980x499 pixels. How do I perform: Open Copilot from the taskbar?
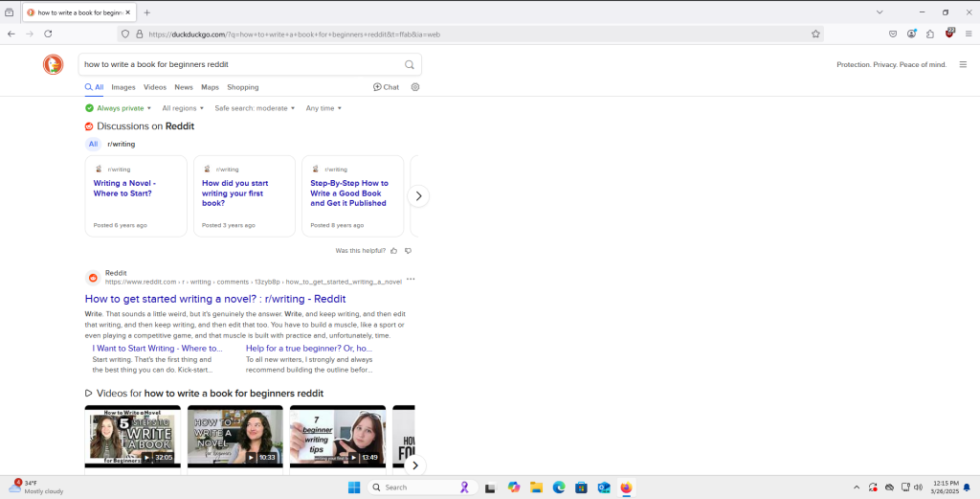(x=514, y=488)
